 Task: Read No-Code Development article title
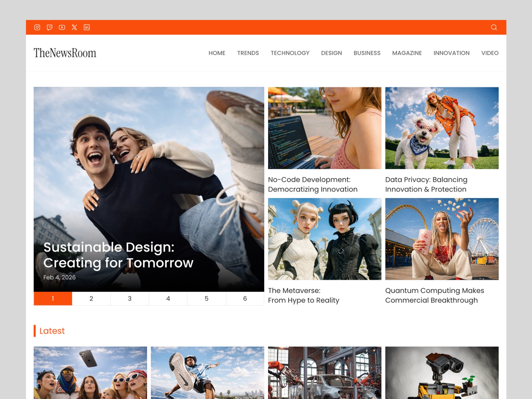[313, 184]
